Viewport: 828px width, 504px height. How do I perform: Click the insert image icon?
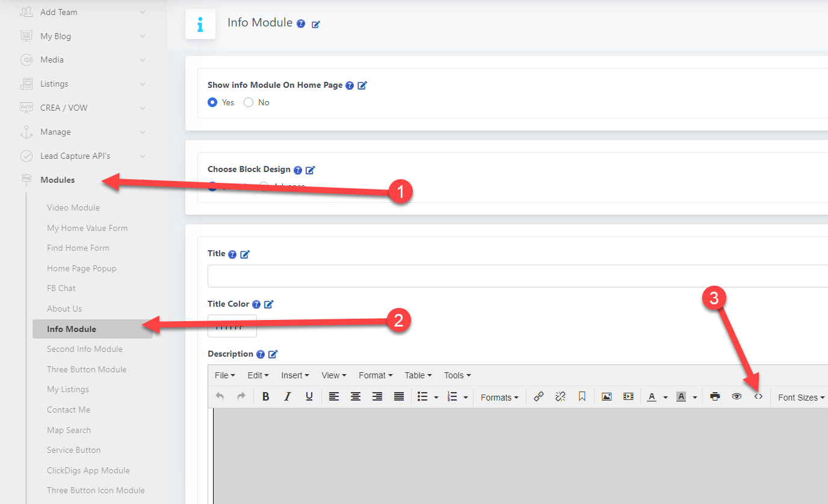(607, 397)
